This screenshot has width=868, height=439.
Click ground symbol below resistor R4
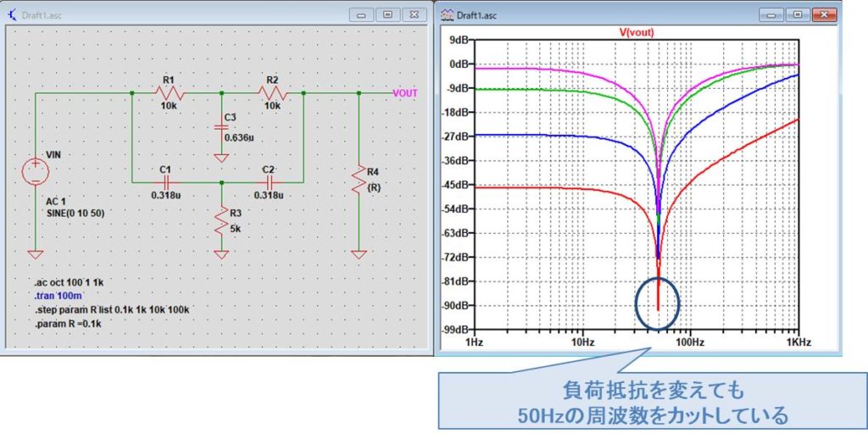coord(359,254)
